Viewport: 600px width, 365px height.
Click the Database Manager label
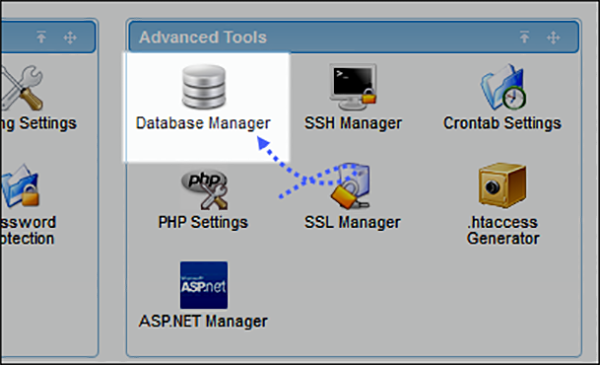pos(203,123)
